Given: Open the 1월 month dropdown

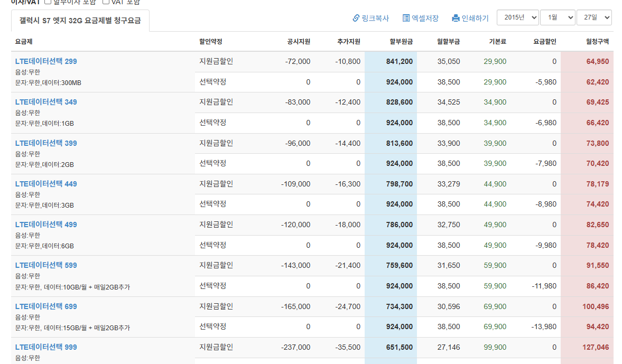Looking at the screenshot, I should [558, 17].
